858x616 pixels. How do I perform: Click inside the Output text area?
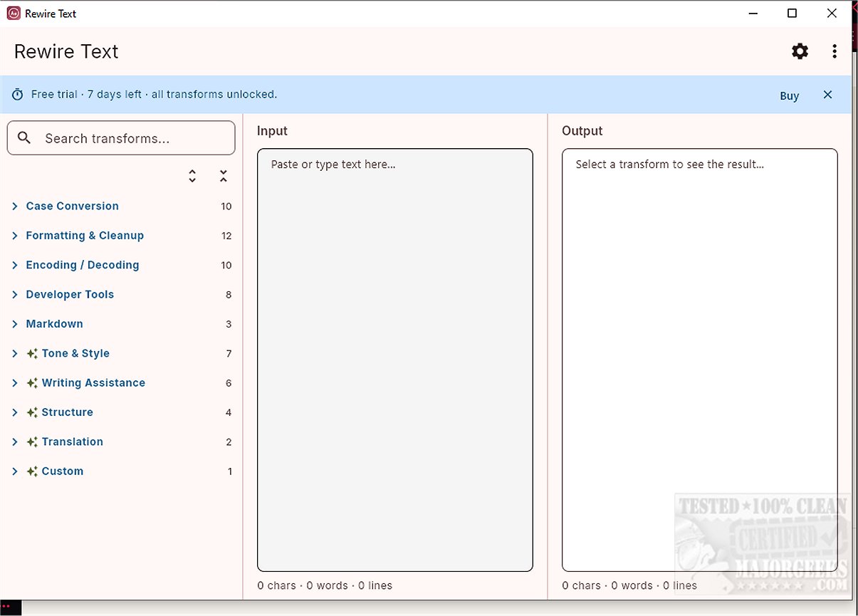point(700,360)
